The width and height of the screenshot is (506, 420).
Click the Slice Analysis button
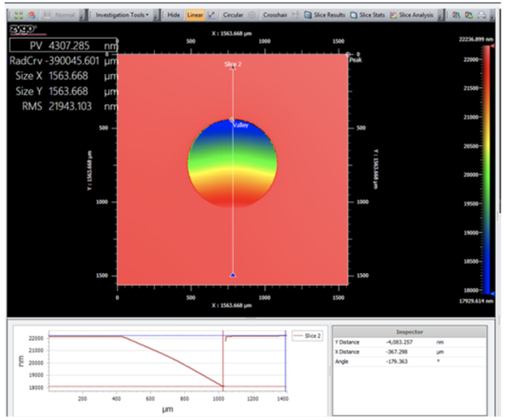click(412, 15)
